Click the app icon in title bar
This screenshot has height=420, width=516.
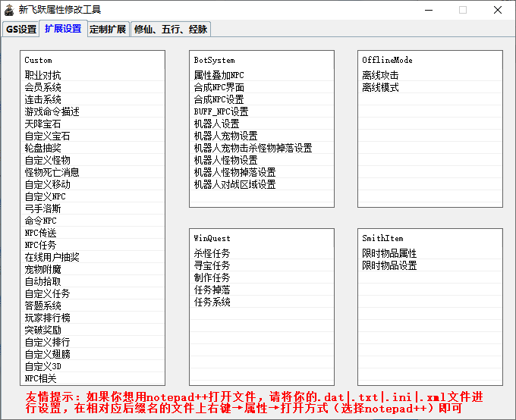coord(9,10)
